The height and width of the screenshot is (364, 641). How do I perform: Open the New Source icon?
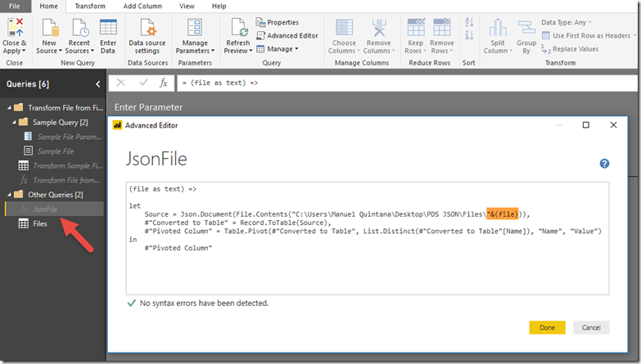coord(50,28)
